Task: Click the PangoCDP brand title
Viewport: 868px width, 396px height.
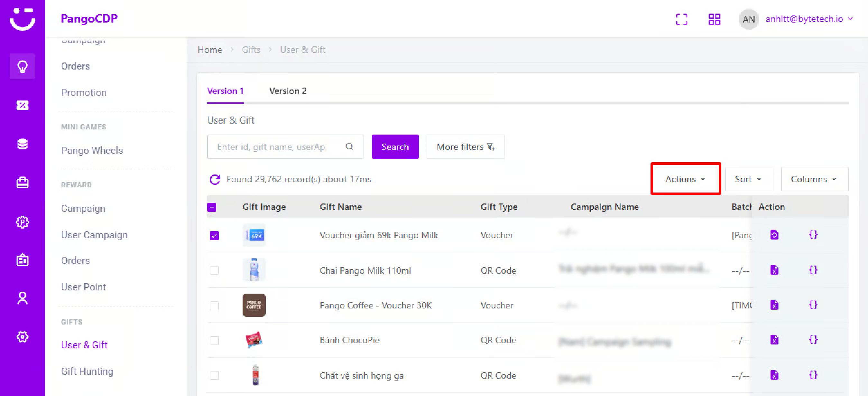Action: 89,18
